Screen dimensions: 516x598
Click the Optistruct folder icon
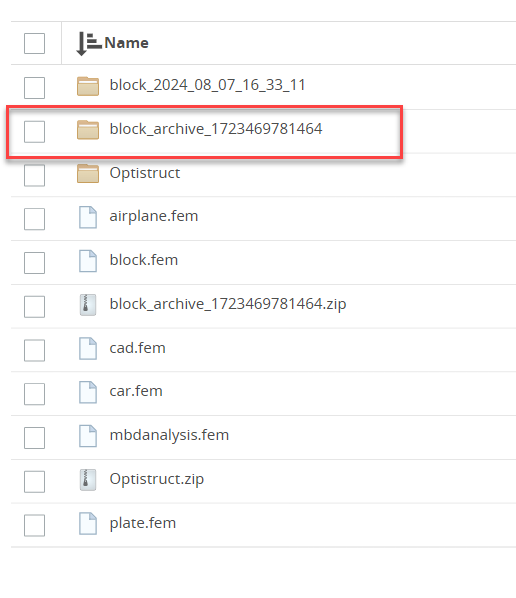tap(88, 174)
